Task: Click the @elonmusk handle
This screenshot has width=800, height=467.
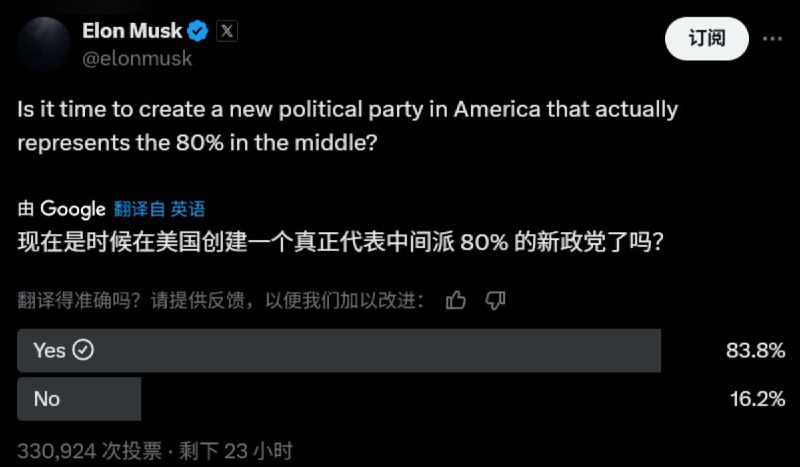Action: pyautogui.click(x=137, y=59)
